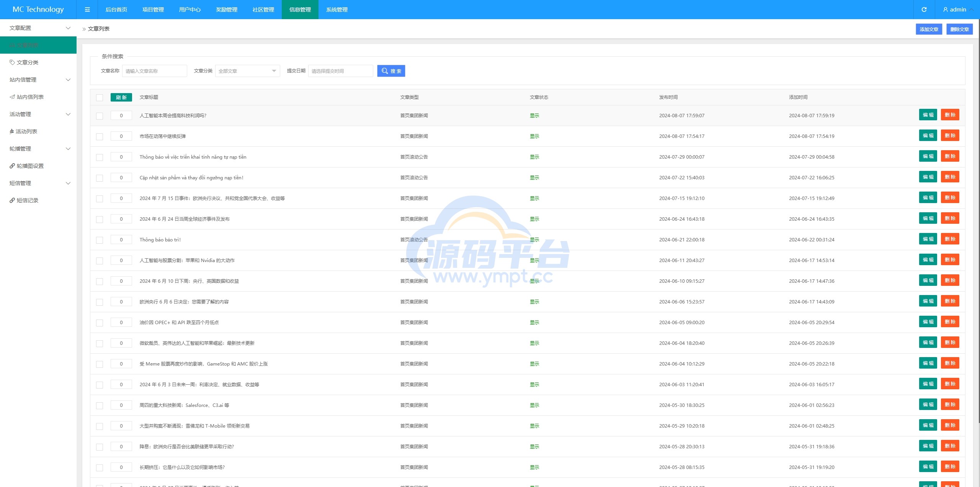Collapse the 短信管理 sidebar group
980x487 pixels.
tap(38, 183)
